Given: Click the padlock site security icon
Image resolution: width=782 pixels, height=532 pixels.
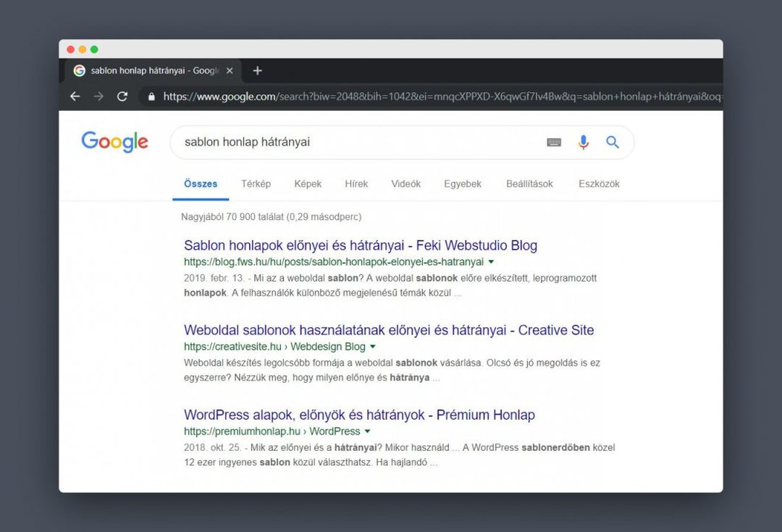Looking at the screenshot, I should tap(151, 96).
